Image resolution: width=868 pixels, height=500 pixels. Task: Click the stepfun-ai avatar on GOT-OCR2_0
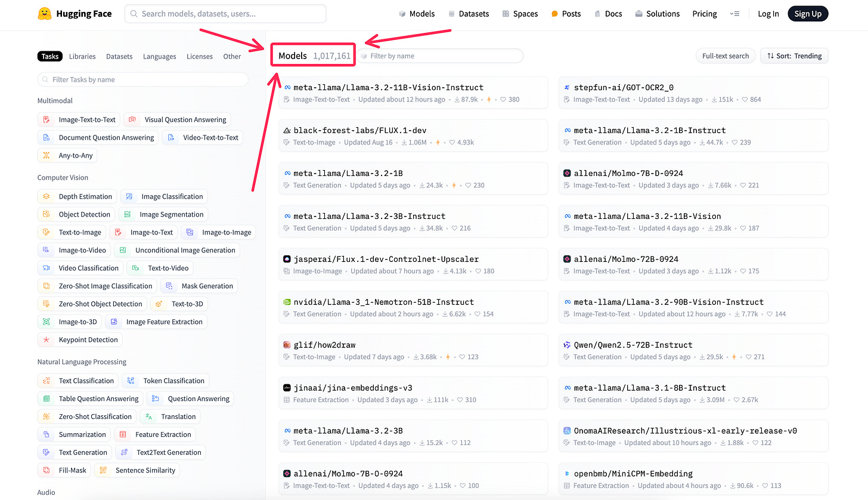click(x=568, y=88)
